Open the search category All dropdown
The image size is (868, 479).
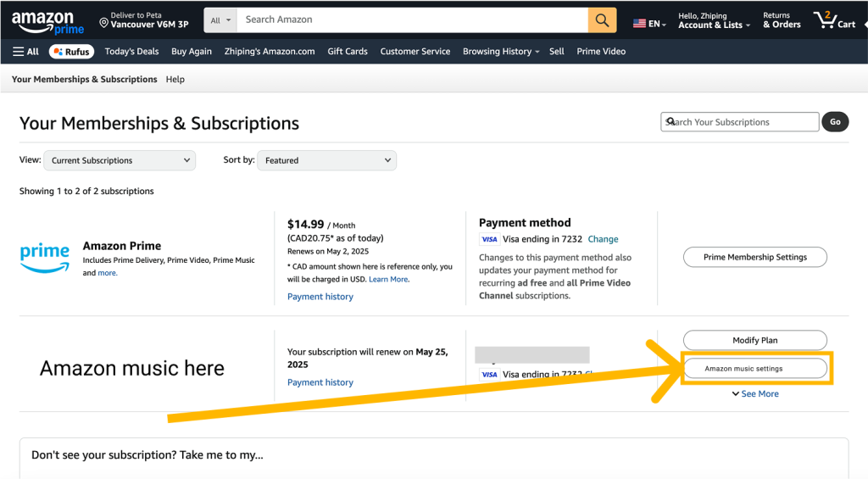(220, 20)
